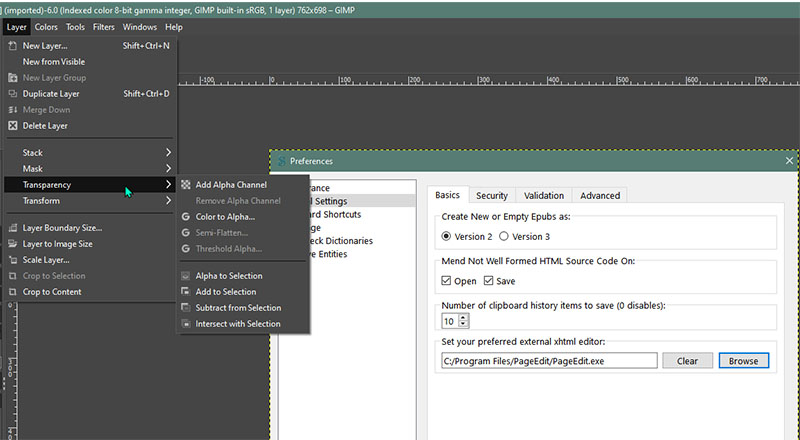Switch to the Security tab
This screenshot has height=440, width=800.
[x=491, y=195]
